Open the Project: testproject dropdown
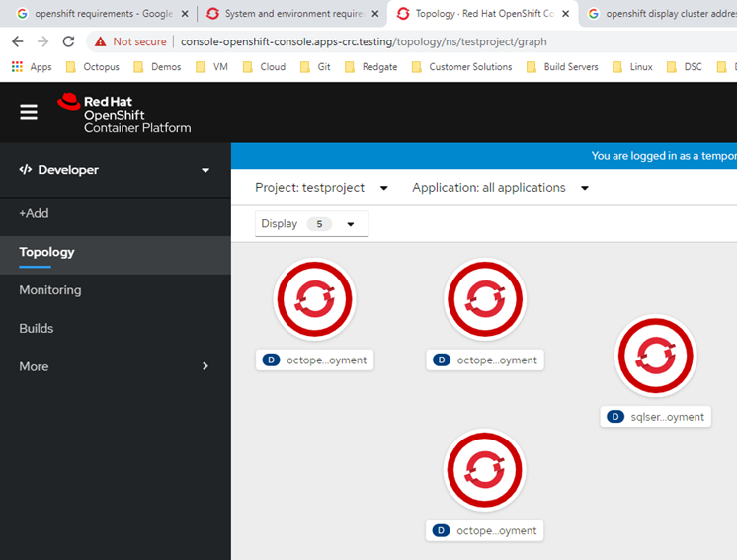 pyautogui.click(x=321, y=188)
